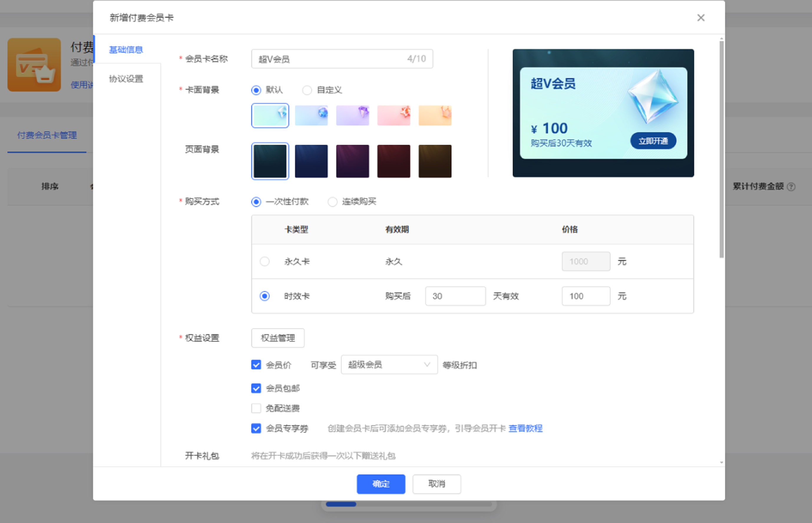Open the 超级会员 level discount dropdown
Image resolution: width=812 pixels, height=523 pixels.
pos(389,365)
